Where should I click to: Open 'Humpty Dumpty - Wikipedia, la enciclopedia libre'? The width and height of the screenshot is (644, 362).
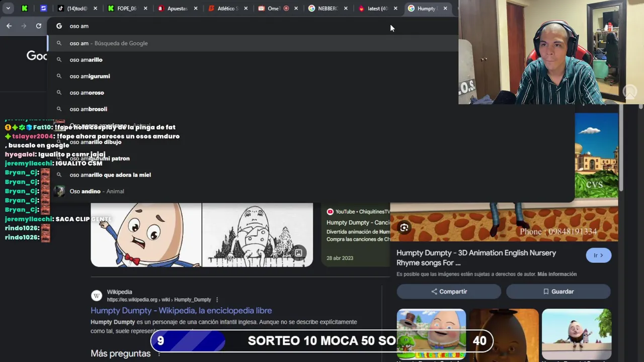click(181, 311)
